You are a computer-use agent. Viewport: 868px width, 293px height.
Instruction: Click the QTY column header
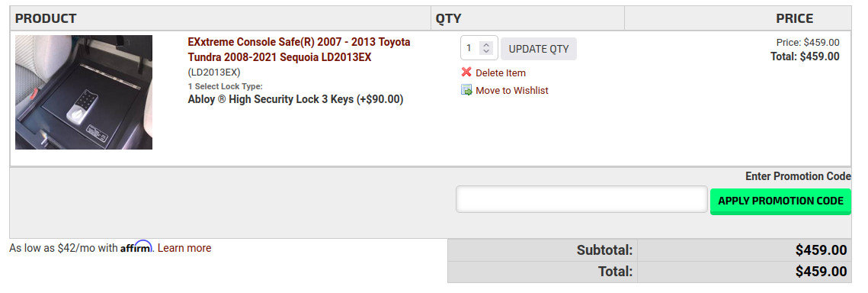click(448, 18)
